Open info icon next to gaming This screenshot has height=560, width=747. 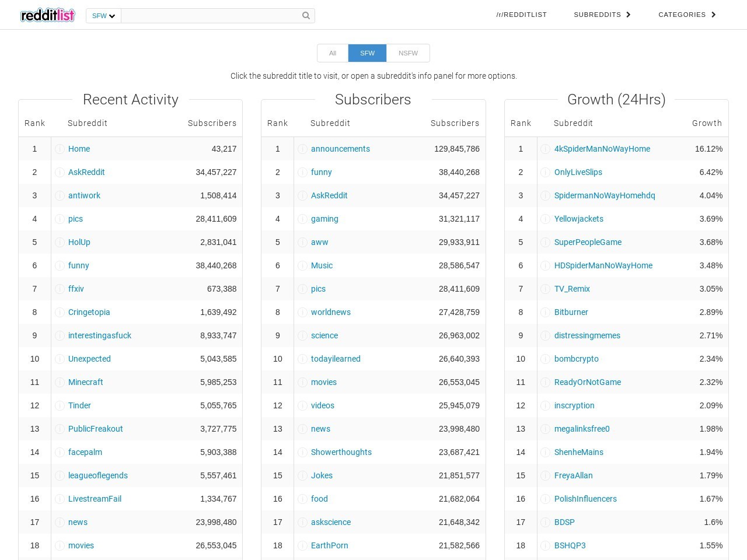point(302,219)
